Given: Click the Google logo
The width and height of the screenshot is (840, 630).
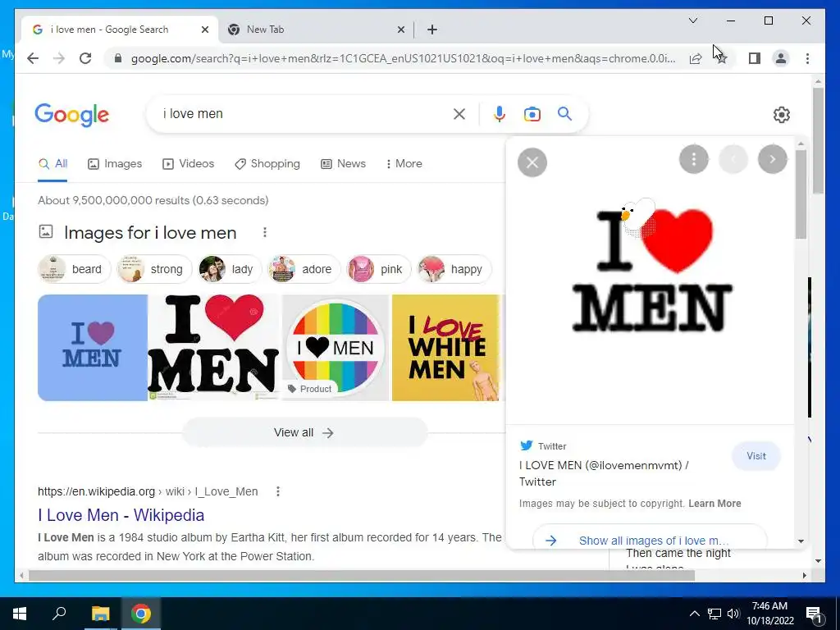Looking at the screenshot, I should coord(72,115).
